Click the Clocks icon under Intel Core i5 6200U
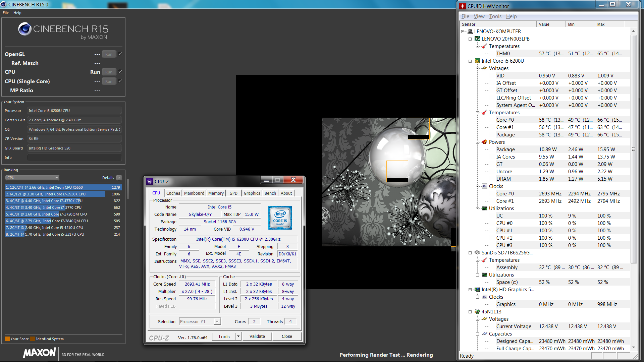This screenshot has width=644, height=362. pyautogui.click(x=484, y=186)
